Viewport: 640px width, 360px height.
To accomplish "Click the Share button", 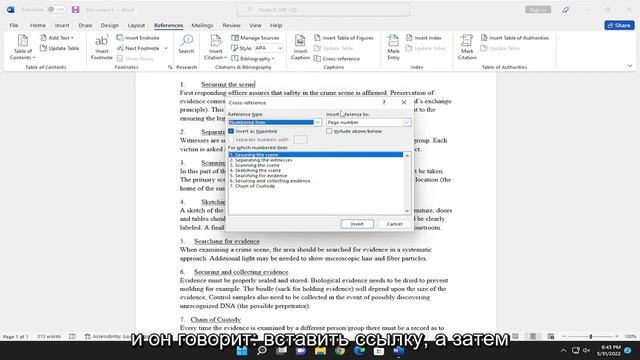I will click(619, 25).
